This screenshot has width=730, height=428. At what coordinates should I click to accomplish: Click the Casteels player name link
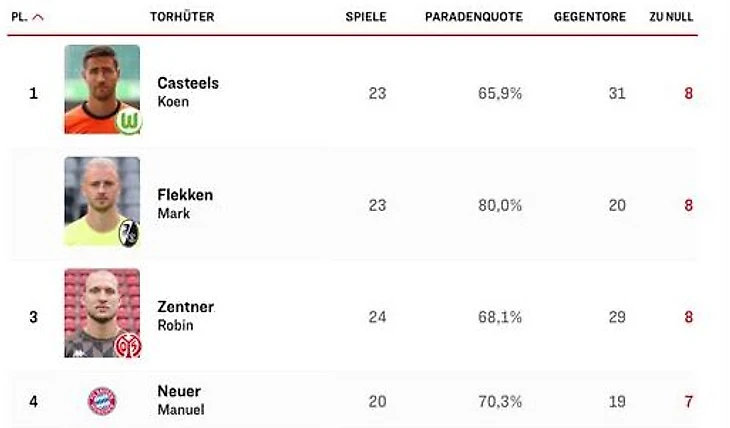click(188, 83)
